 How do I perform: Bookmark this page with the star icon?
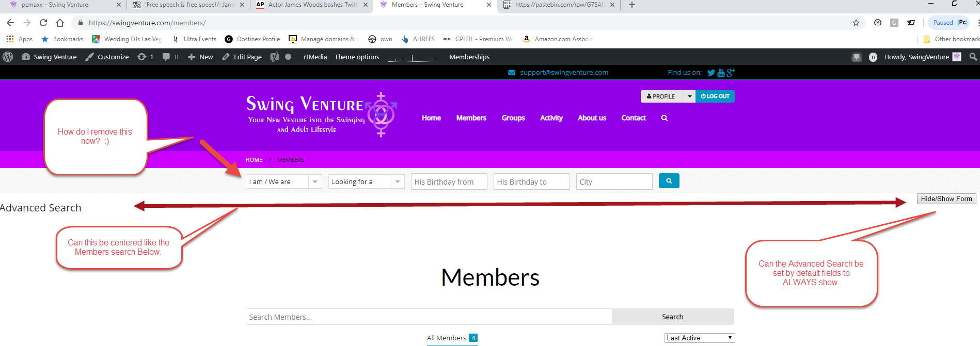point(856,23)
